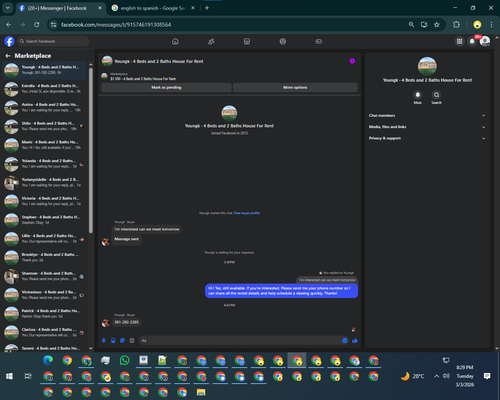Send a thumbs-up like
This screenshot has height=400, width=500.
click(x=355, y=340)
